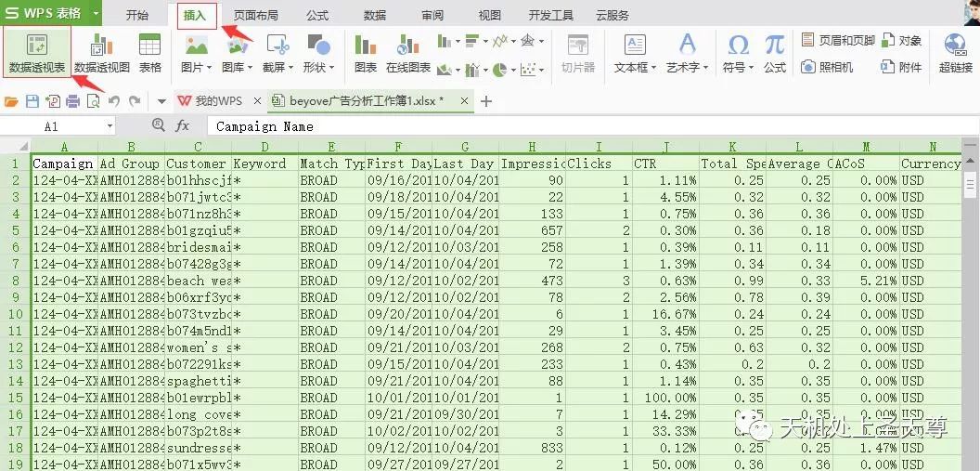
Task: Click the 图表 chart icon
Action: [x=366, y=53]
